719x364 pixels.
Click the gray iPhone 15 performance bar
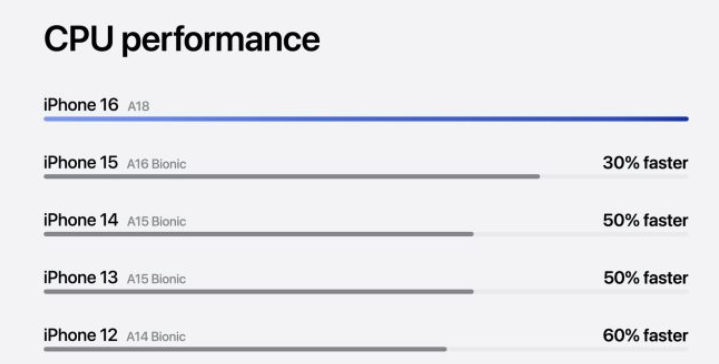[292, 176]
